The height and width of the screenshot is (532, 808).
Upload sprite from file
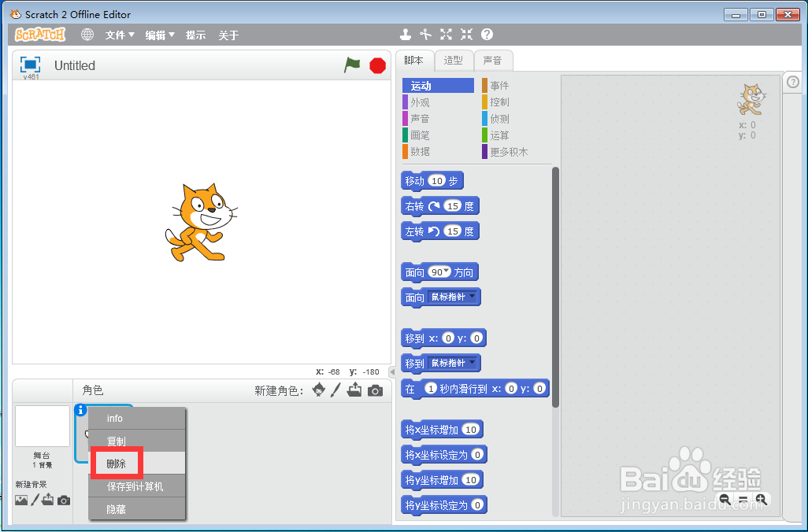click(354, 390)
